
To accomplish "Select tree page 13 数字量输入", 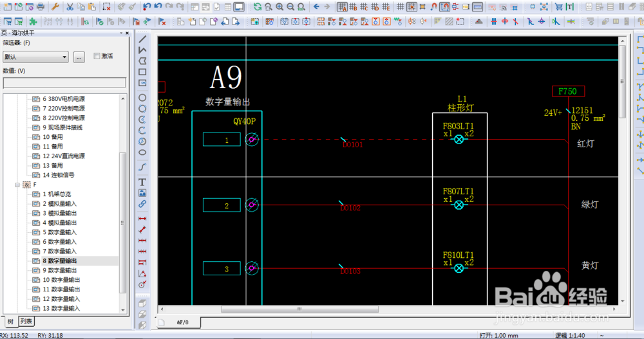I will tap(62, 308).
